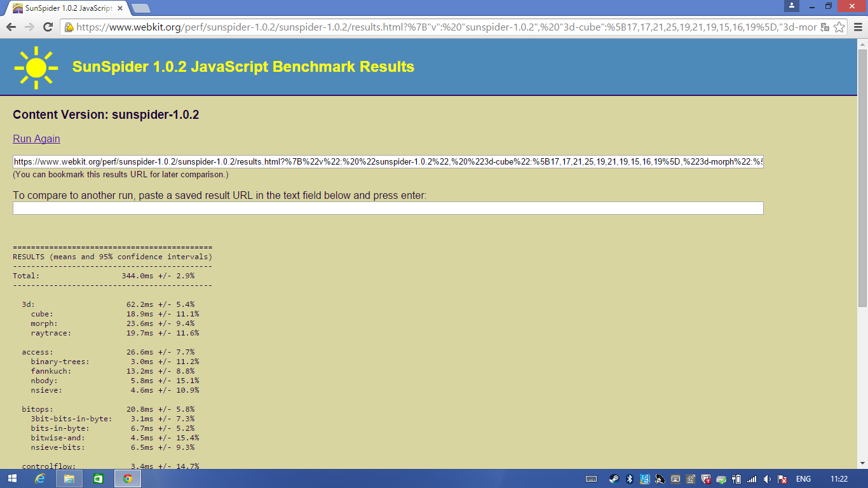The image size is (868, 488).
Task: Click the bookmark-this-results-URL hint text
Action: click(x=121, y=174)
